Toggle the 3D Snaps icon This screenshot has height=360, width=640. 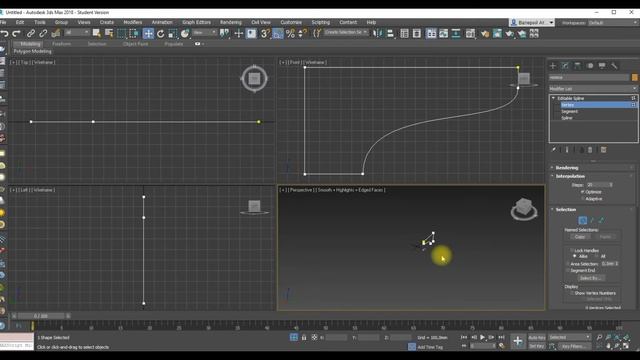tap(265, 33)
